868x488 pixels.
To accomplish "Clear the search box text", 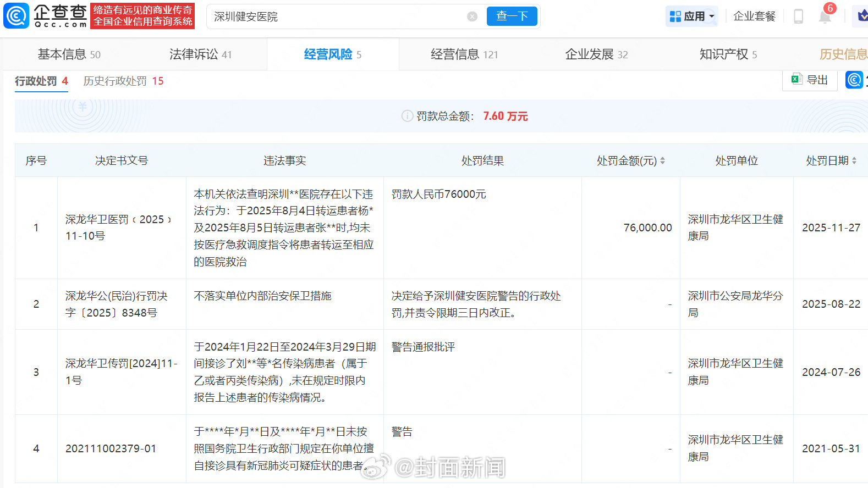I will coord(472,16).
